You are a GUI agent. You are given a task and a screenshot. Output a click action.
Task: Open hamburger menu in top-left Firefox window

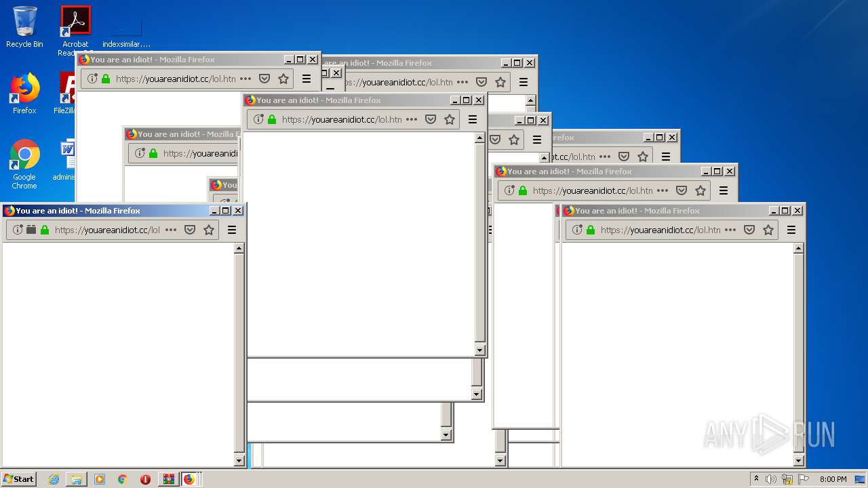[x=307, y=79]
